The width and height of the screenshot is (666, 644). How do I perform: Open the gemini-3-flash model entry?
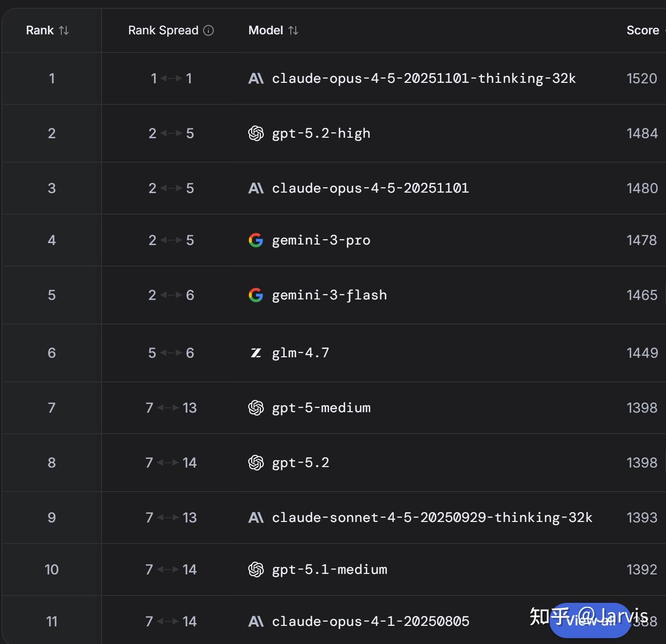(329, 295)
